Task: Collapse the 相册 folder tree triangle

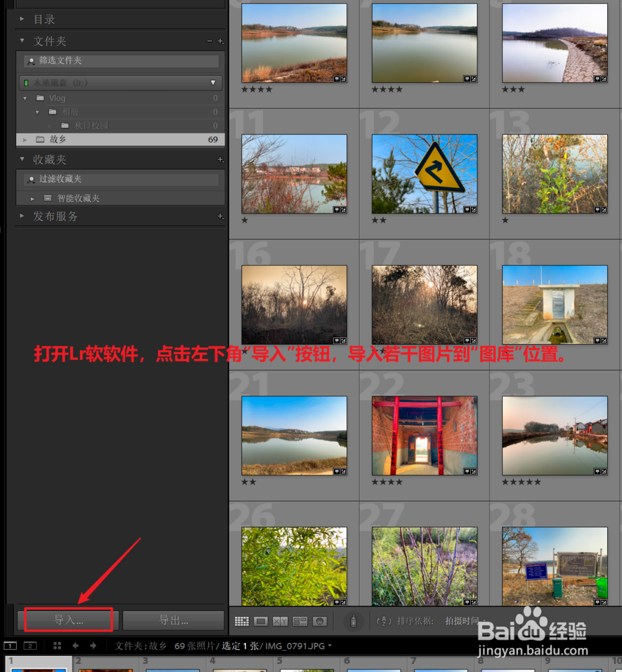Action: [37, 112]
